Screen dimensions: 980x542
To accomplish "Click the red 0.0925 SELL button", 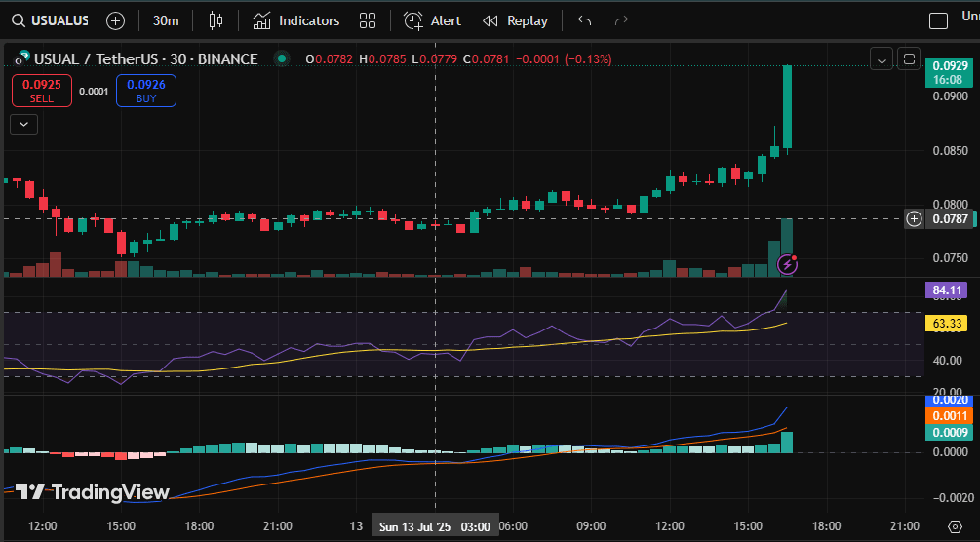I will (41, 91).
